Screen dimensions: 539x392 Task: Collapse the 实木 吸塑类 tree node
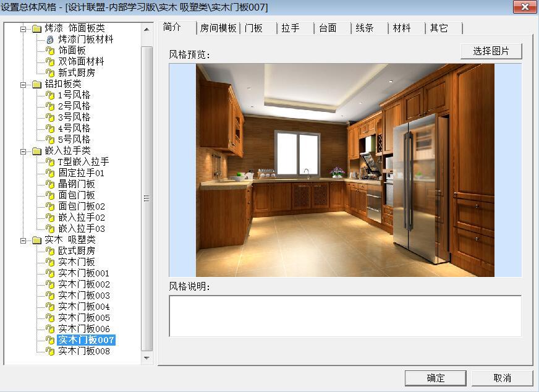(x=23, y=241)
